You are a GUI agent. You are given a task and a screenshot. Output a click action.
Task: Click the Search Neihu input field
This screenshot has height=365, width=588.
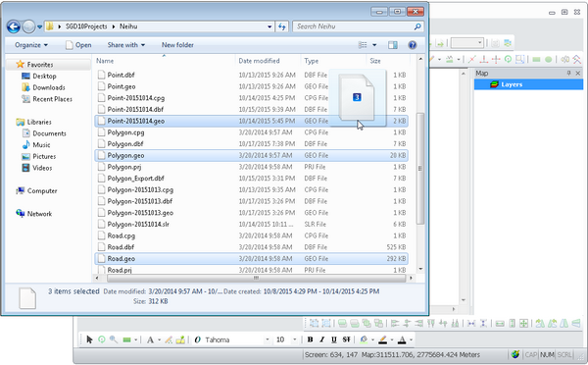(358, 26)
